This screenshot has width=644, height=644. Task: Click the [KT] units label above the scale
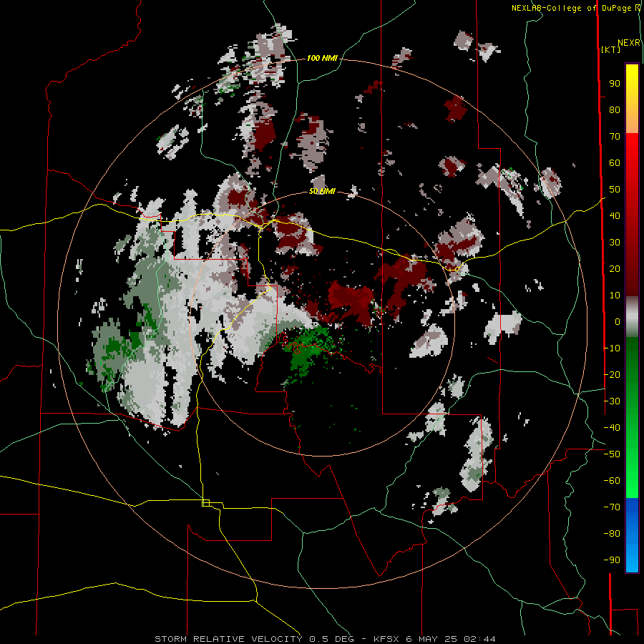610,49
